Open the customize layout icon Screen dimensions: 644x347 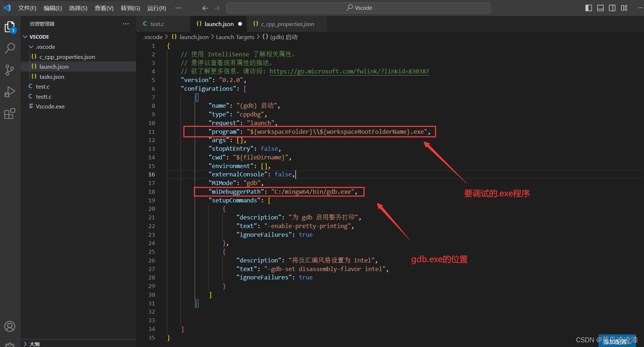[x=624, y=8]
